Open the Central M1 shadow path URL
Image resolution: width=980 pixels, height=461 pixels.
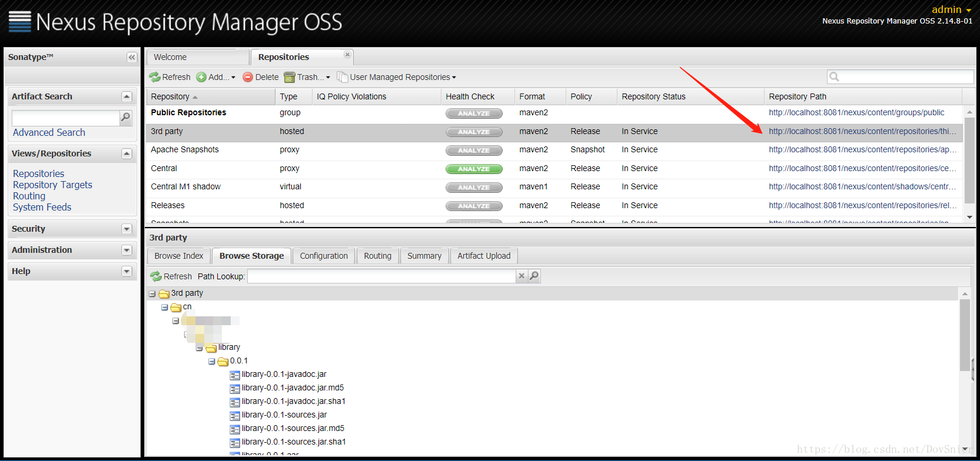pyautogui.click(x=862, y=186)
